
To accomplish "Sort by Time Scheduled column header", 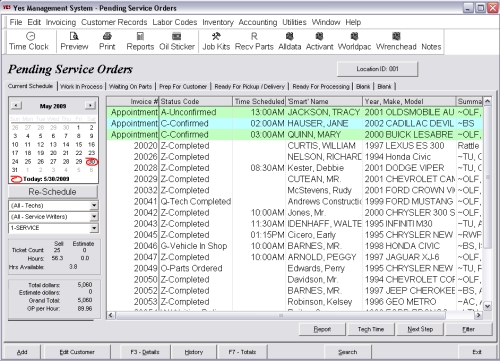I will click(x=259, y=101).
